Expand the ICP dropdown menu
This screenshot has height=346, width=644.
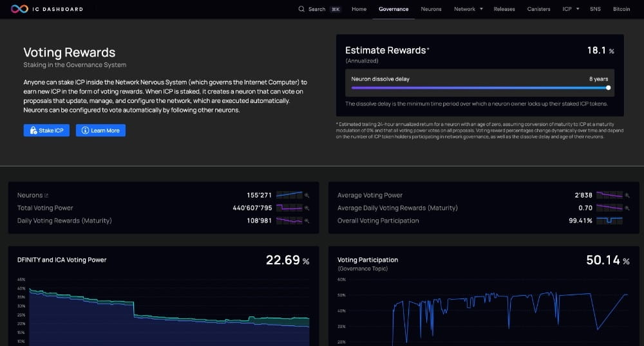coord(571,9)
